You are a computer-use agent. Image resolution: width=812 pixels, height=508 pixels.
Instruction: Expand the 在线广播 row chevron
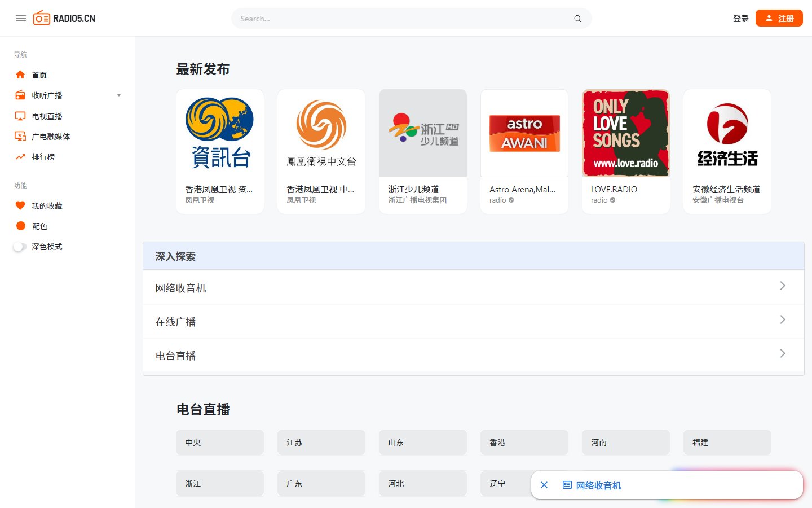pyautogui.click(x=783, y=319)
